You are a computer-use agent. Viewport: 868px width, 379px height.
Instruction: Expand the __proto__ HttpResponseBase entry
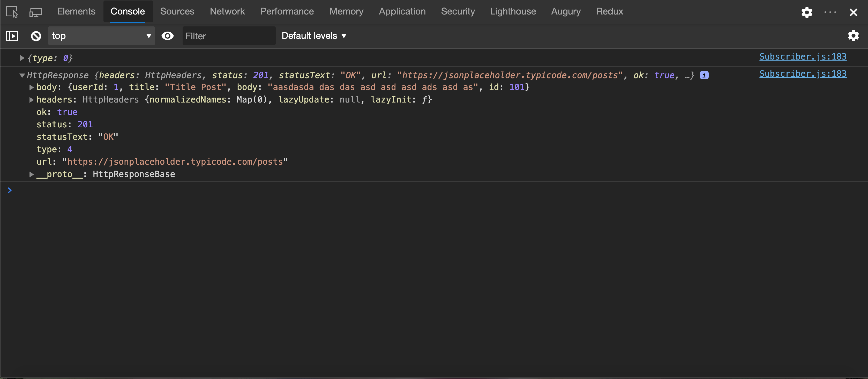[31, 174]
